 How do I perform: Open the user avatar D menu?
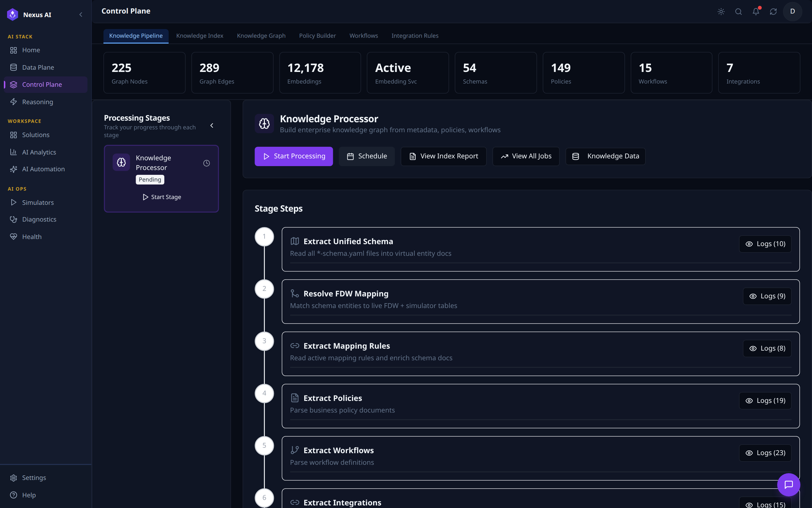[x=793, y=11]
